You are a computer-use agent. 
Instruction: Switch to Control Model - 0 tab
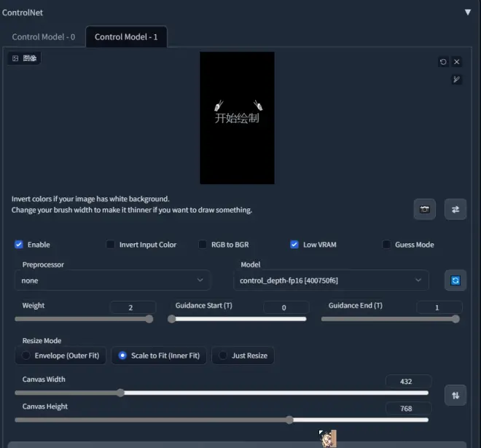[44, 36]
